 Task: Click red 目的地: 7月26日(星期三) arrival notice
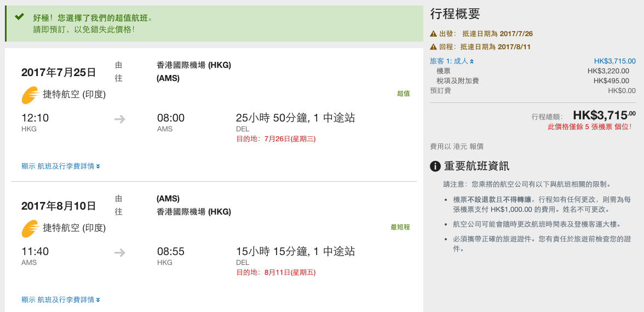[x=276, y=139]
